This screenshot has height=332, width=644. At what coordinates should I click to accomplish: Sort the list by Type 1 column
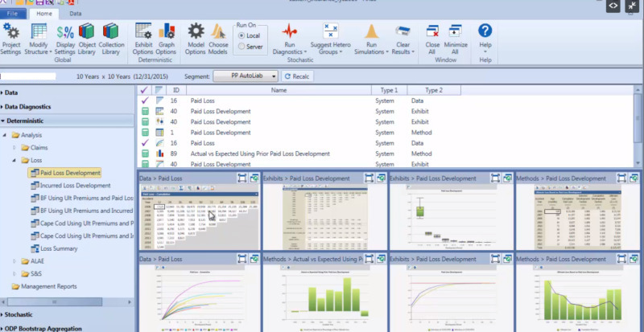coord(389,90)
